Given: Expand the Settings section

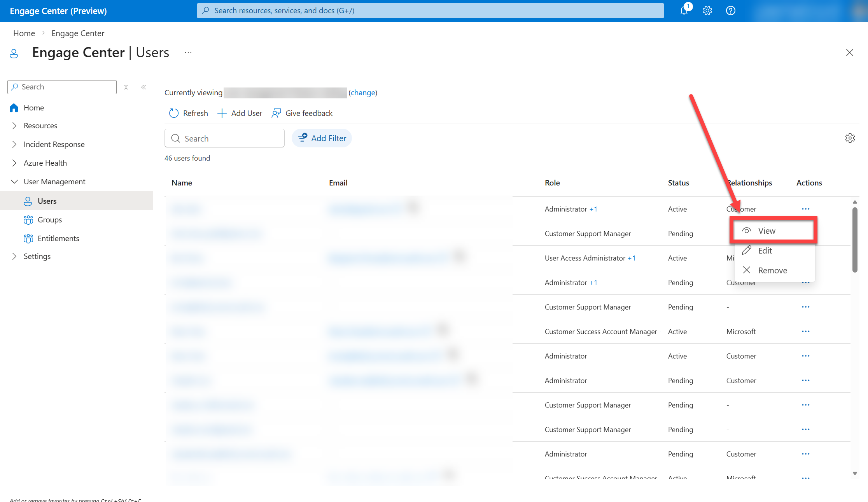Looking at the screenshot, I should pyautogui.click(x=14, y=256).
